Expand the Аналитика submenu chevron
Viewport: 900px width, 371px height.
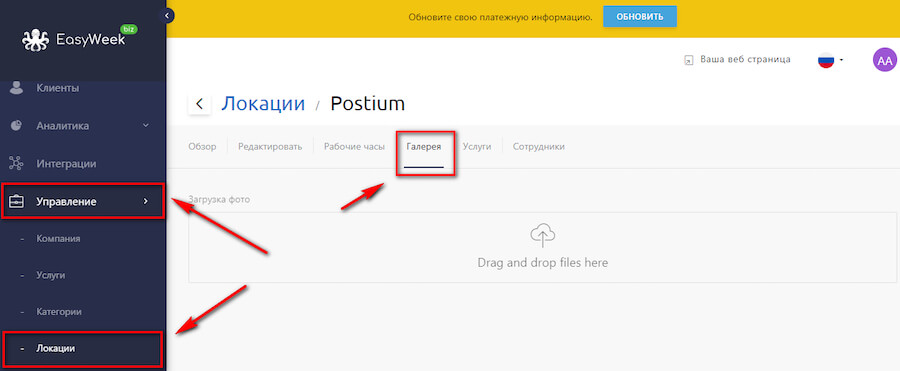(146, 125)
